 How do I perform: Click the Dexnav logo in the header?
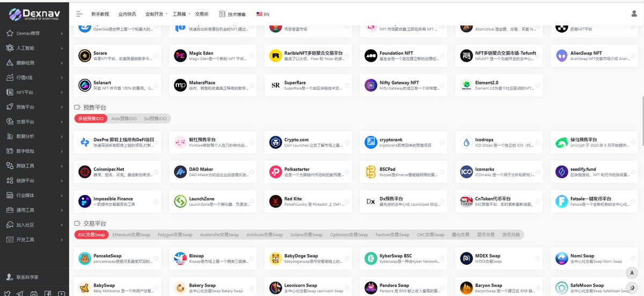pos(34,13)
